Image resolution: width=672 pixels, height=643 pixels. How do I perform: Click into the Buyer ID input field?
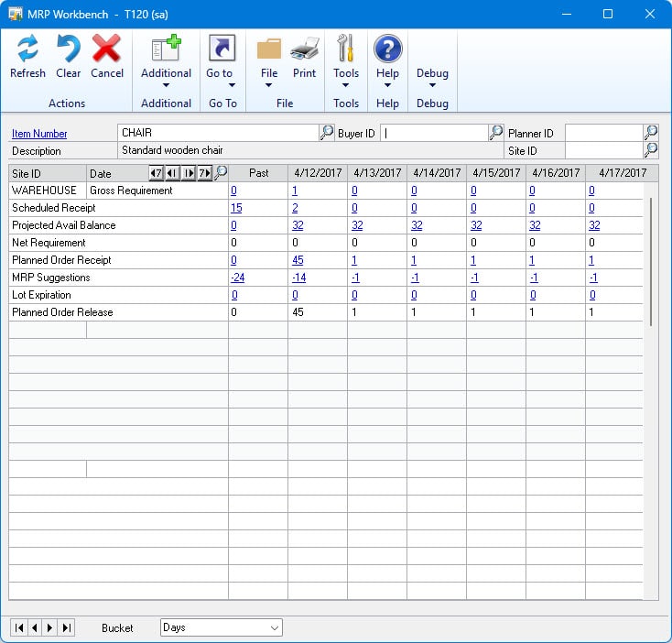click(433, 133)
